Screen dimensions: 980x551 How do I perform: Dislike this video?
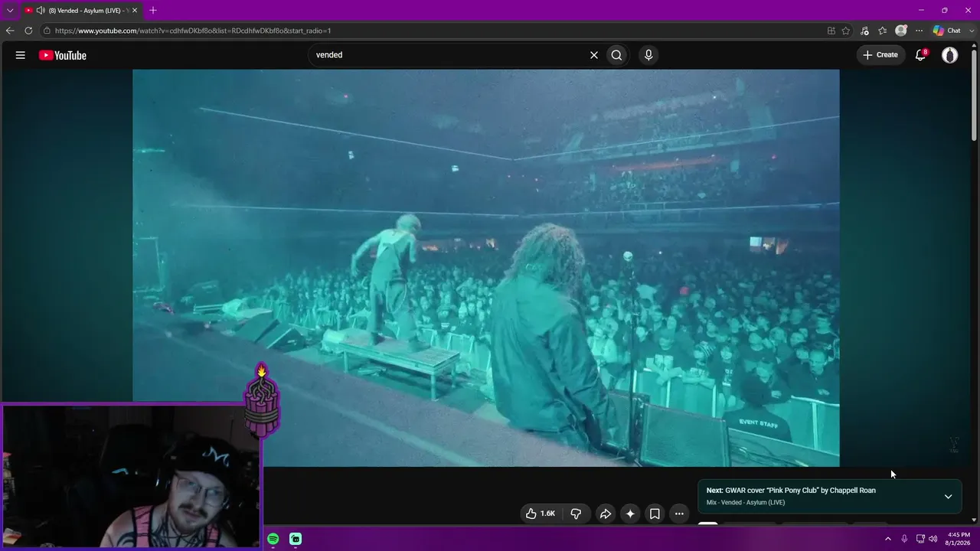(576, 514)
